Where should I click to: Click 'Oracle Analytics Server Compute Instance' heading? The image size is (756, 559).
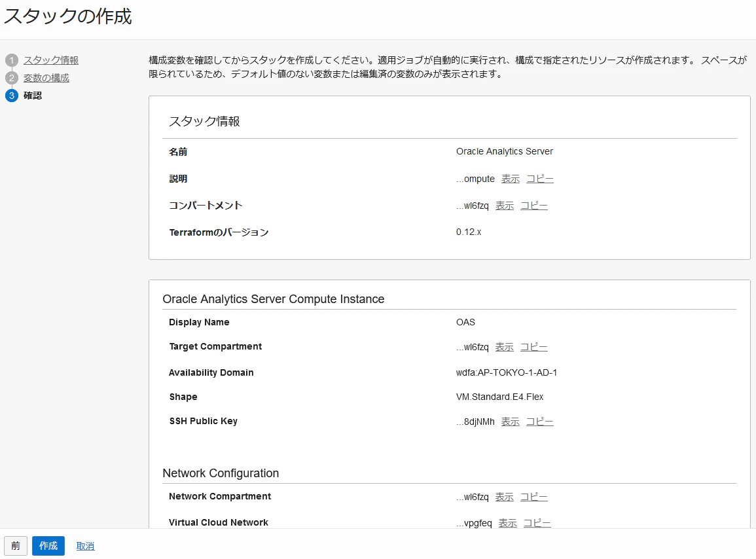pos(274,299)
